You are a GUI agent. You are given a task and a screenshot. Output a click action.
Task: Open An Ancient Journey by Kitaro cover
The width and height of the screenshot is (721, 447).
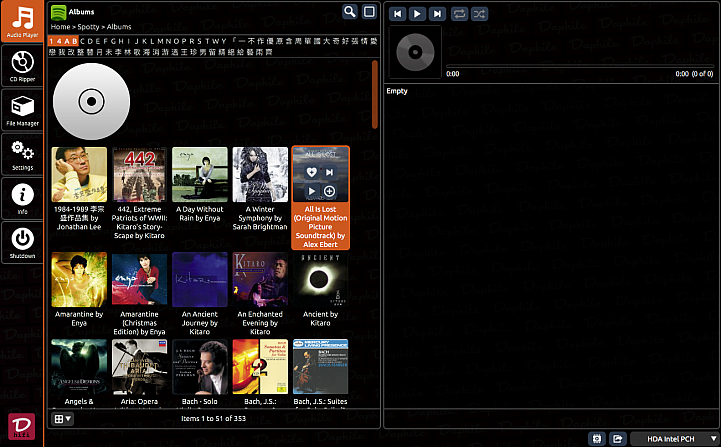(200, 280)
